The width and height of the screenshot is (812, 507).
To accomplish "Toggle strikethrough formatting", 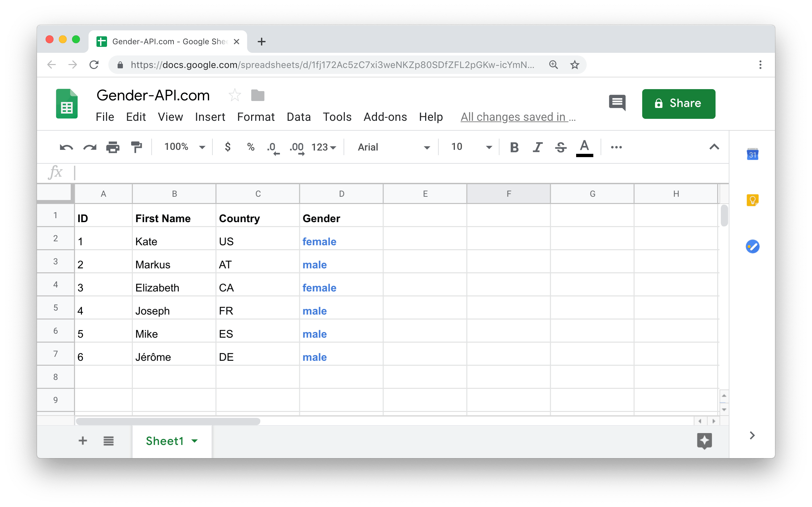I will (561, 147).
